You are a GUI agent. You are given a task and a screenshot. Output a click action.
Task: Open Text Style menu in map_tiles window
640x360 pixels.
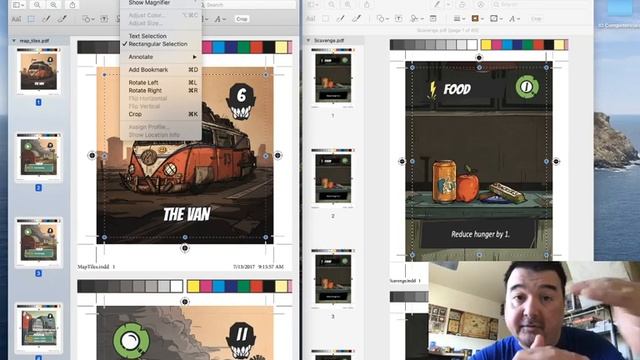pyautogui.click(x=220, y=19)
